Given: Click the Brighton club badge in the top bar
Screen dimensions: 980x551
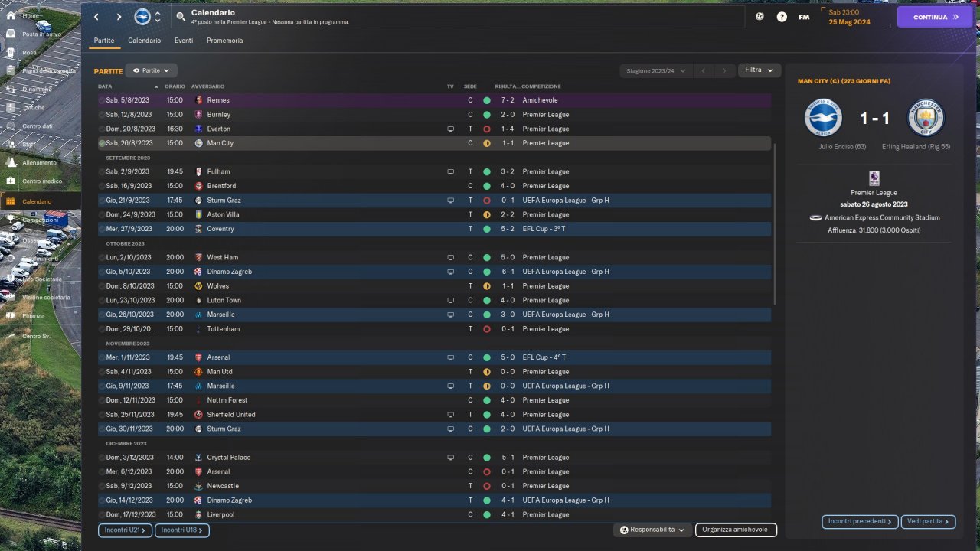Looking at the screenshot, I should [142, 17].
